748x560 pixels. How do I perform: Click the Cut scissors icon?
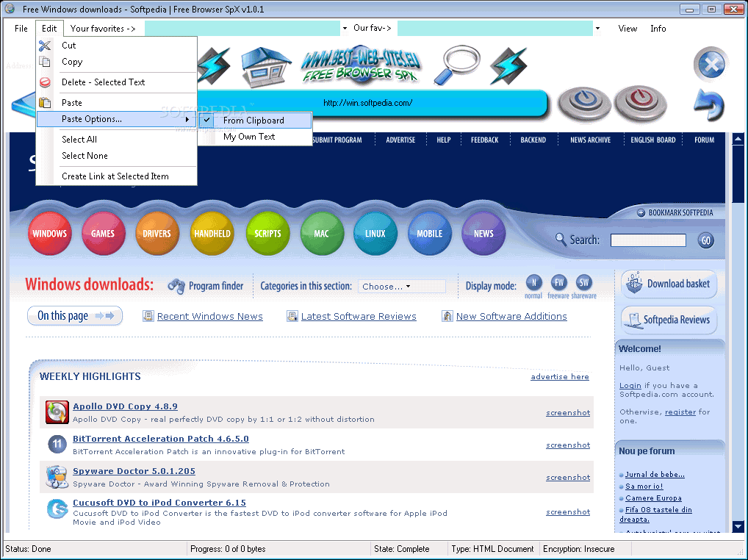(45, 46)
